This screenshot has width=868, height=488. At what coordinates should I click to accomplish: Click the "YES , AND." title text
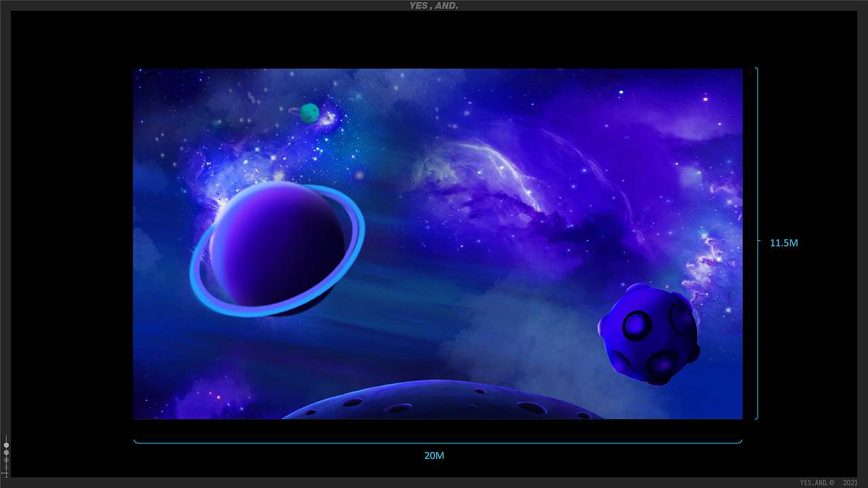click(x=434, y=5)
